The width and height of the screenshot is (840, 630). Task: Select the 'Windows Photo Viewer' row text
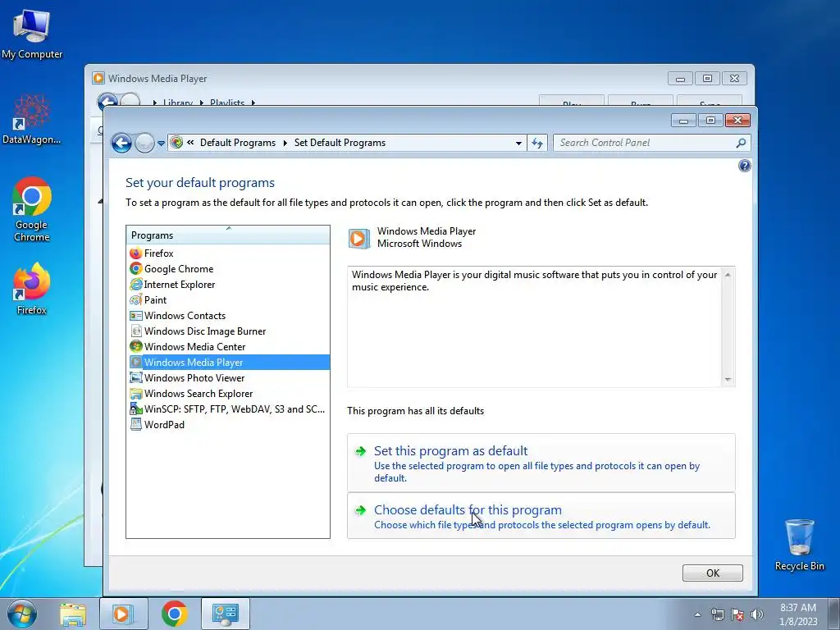click(x=194, y=377)
